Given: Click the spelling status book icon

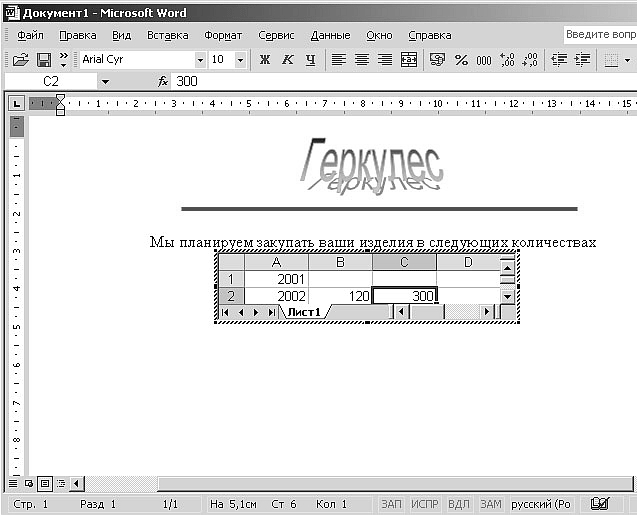Looking at the screenshot, I should 600,504.
